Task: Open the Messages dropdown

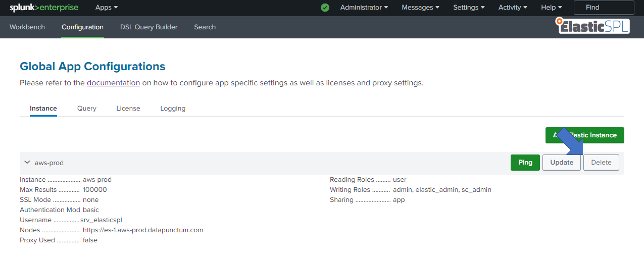Action: tap(420, 7)
